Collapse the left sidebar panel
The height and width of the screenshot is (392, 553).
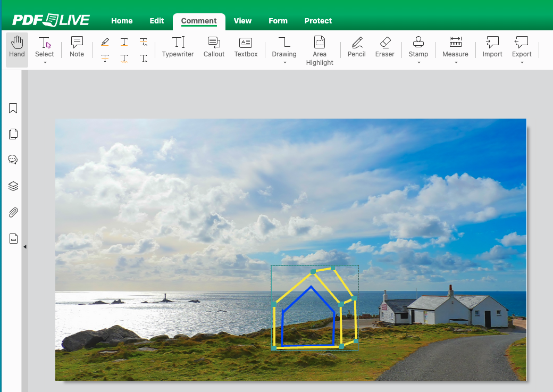click(x=25, y=246)
